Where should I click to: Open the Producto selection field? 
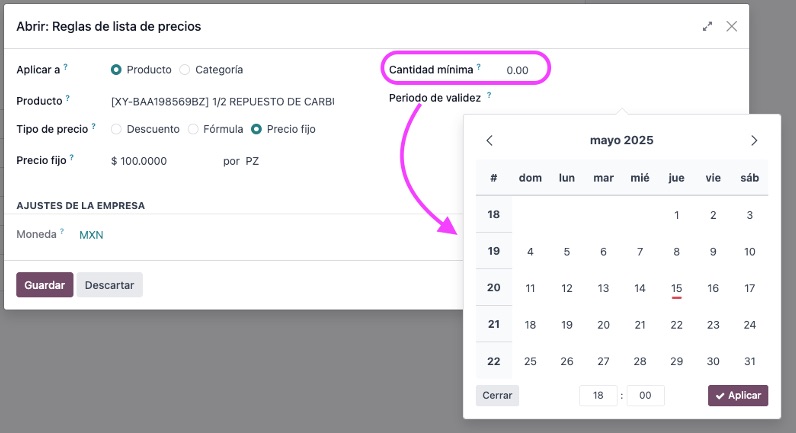222,102
